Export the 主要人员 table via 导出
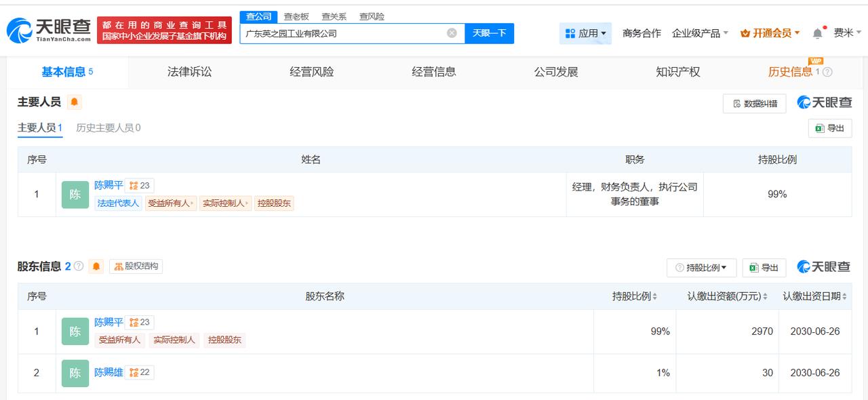The width and height of the screenshot is (868, 400). tap(830, 128)
